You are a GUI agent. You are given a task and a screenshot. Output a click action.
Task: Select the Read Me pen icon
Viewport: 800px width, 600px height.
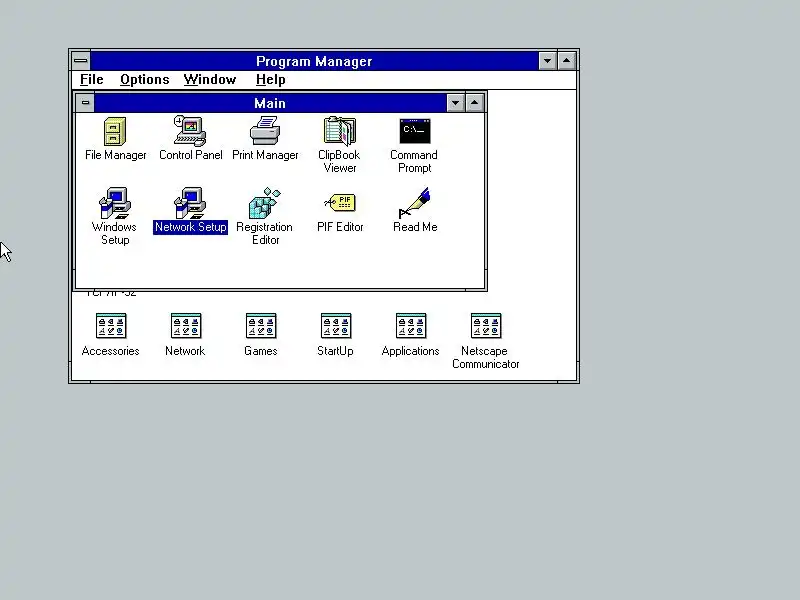point(415,203)
